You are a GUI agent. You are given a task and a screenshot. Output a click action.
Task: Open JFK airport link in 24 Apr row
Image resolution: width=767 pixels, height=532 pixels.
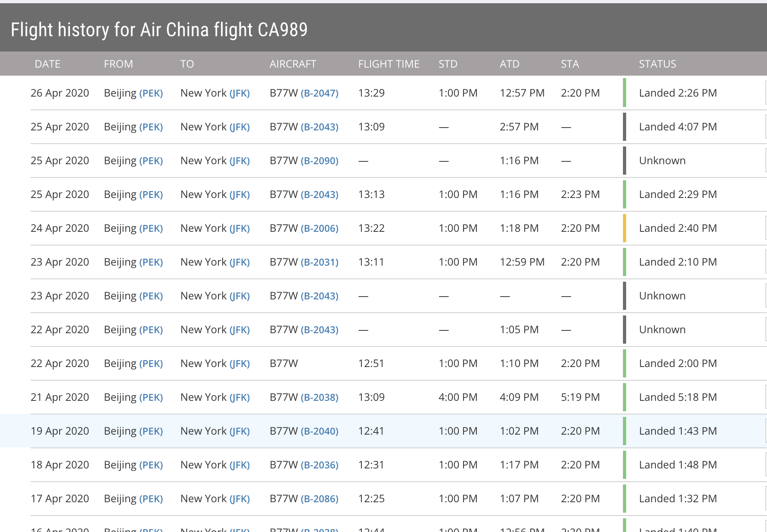tap(239, 229)
